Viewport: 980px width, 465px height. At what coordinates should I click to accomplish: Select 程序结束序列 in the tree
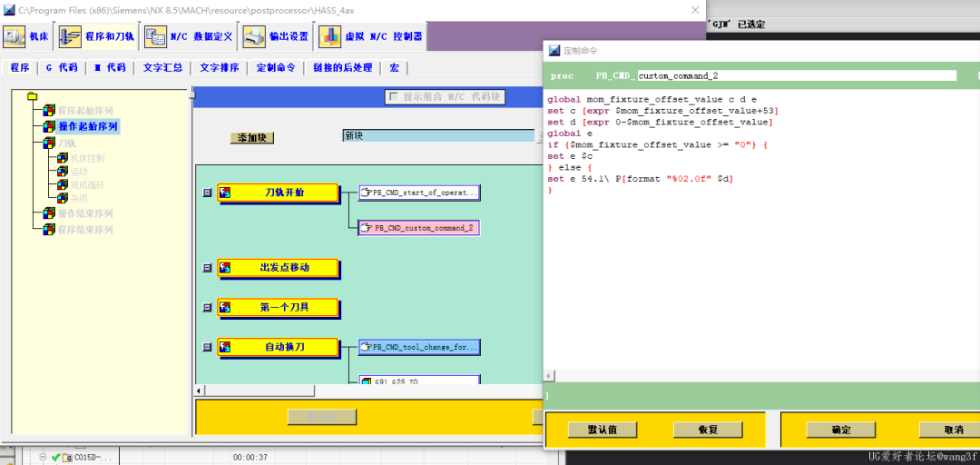click(85, 230)
